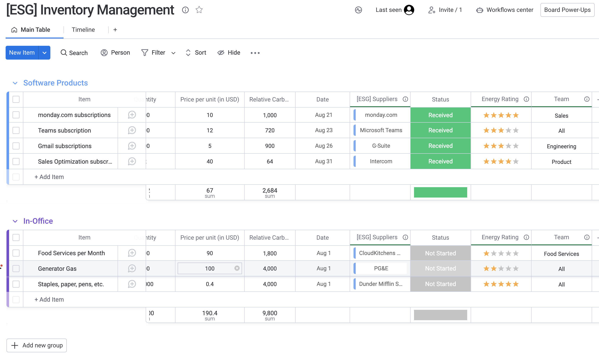Collapse the In-Office group

point(15,221)
